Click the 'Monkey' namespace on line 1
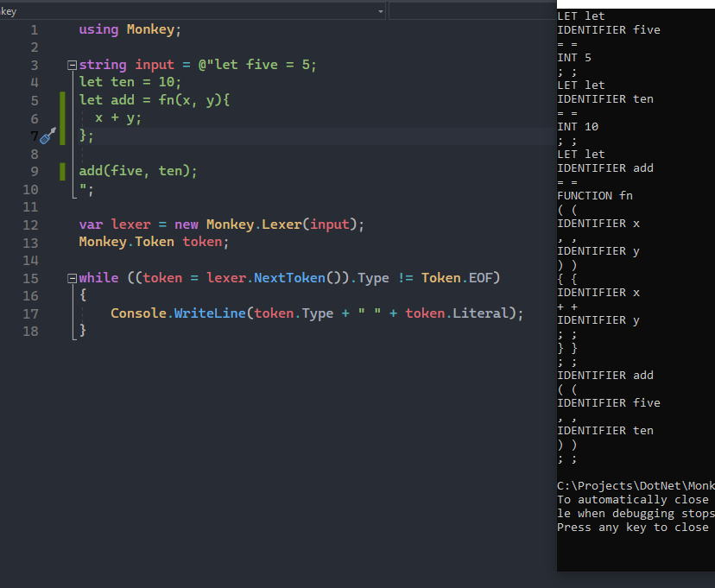The height and width of the screenshot is (588, 715). pos(150,29)
